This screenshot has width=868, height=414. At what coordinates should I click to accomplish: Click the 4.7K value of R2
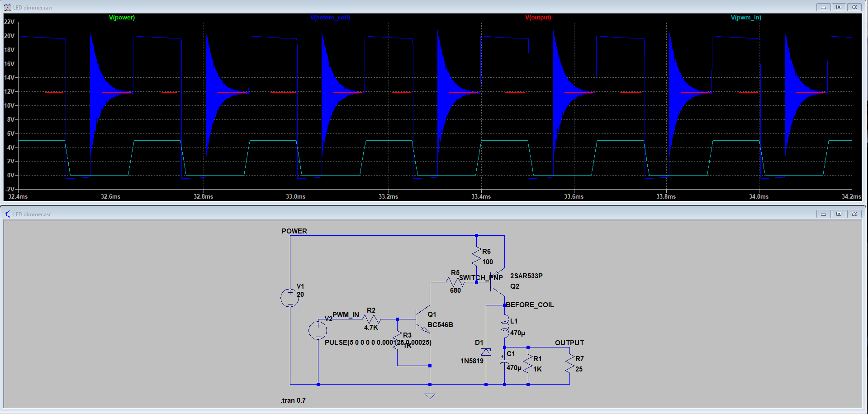[371, 328]
